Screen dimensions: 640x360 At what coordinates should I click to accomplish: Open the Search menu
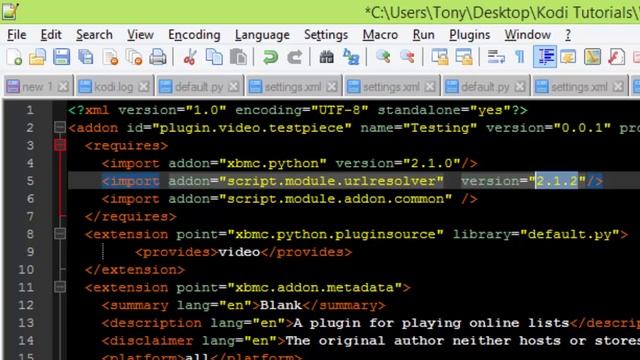coord(94,35)
